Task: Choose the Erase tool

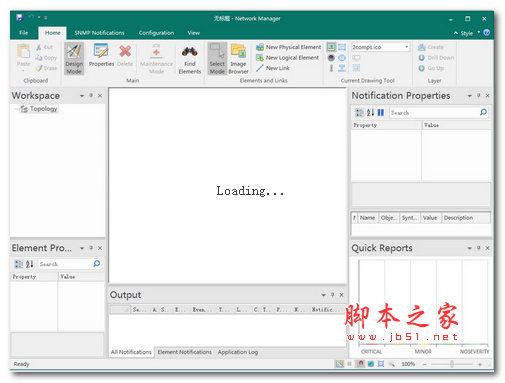Action: 46,68
